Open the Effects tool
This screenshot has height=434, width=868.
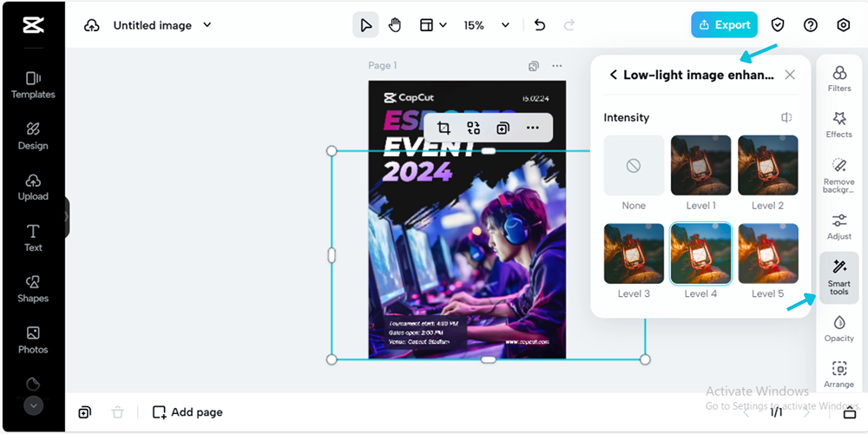(x=839, y=124)
